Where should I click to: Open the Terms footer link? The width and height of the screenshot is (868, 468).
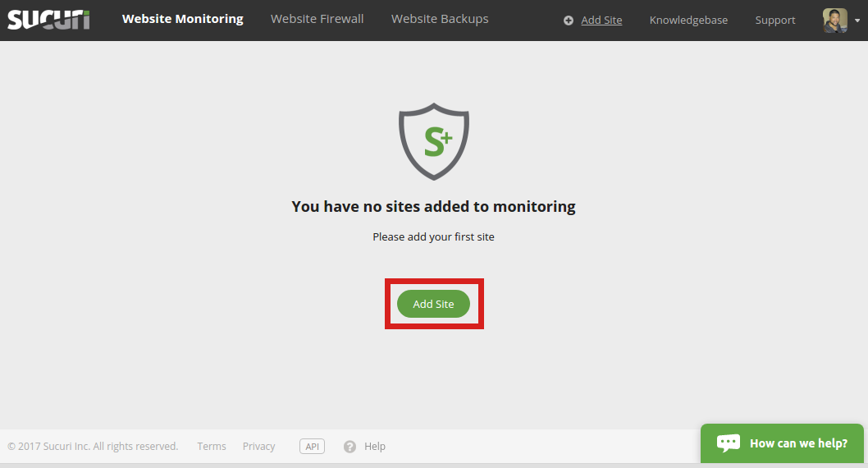click(212, 447)
